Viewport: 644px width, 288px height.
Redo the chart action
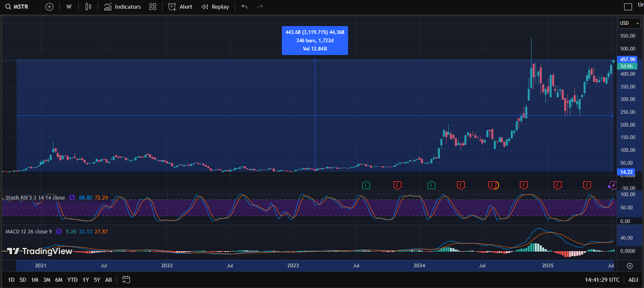click(260, 7)
